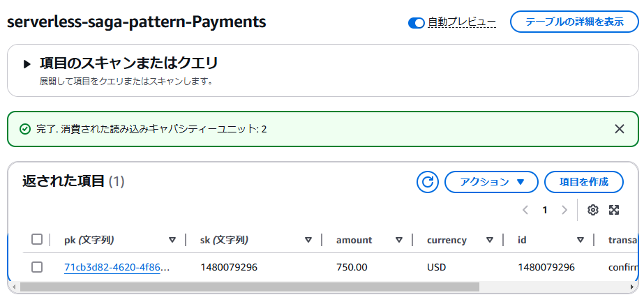Screen dimensions: 644x304
Task: Open table preferences gear icon
Action: (x=593, y=210)
